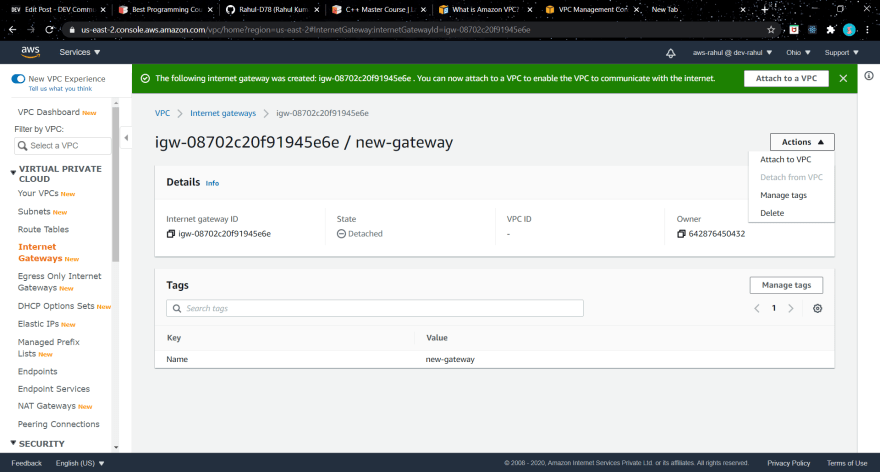Click the AWS logo home icon

(x=30, y=52)
